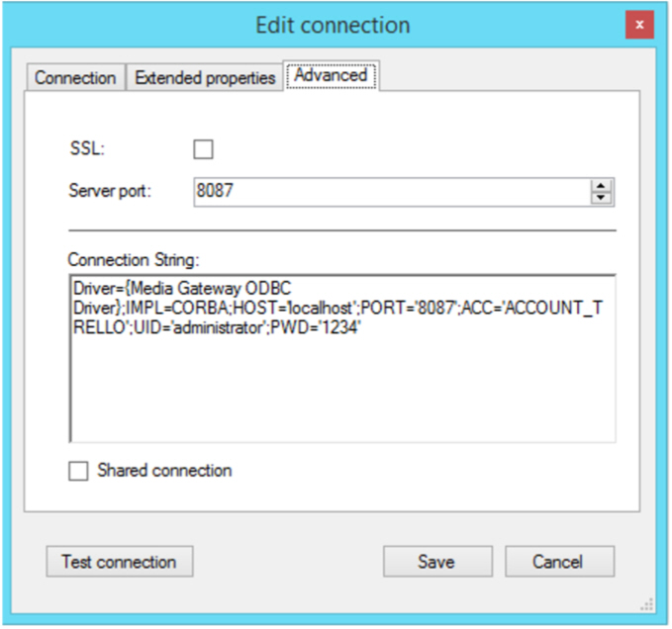The image size is (672, 629).
Task: Switch to the Connection tab
Action: 76,77
